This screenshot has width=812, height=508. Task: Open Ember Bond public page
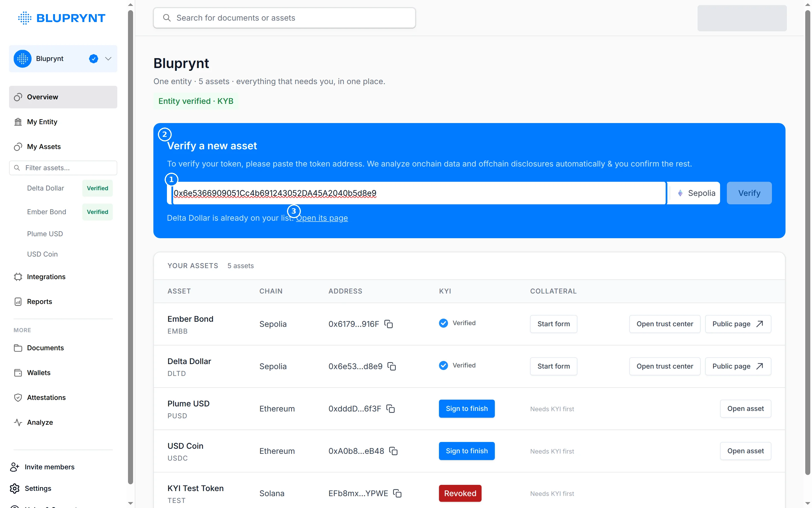[738, 324]
